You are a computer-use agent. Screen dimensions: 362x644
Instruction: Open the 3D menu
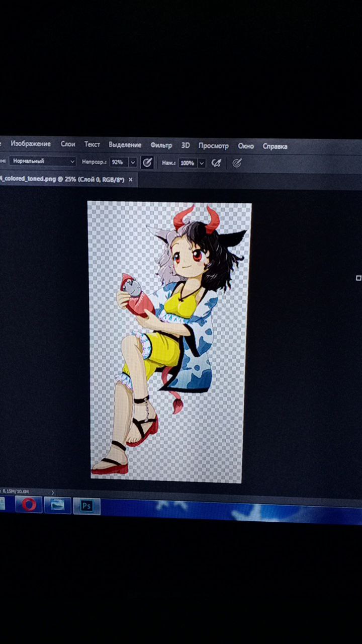[186, 145]
